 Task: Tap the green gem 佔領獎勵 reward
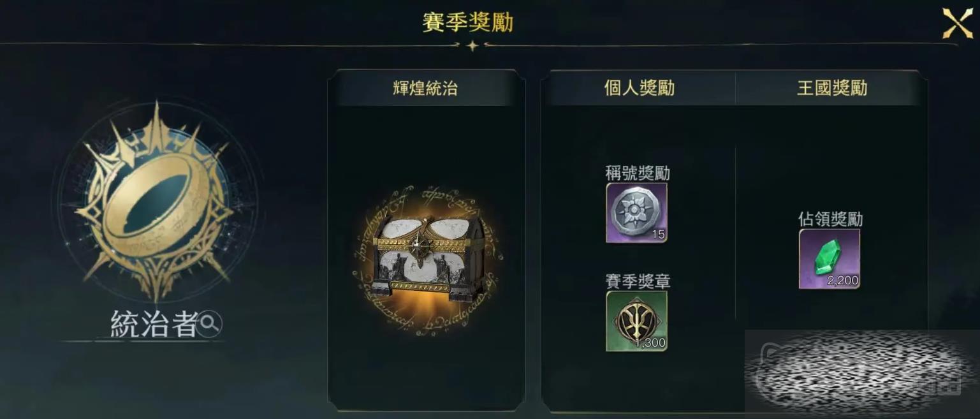(x=830, y=259)
